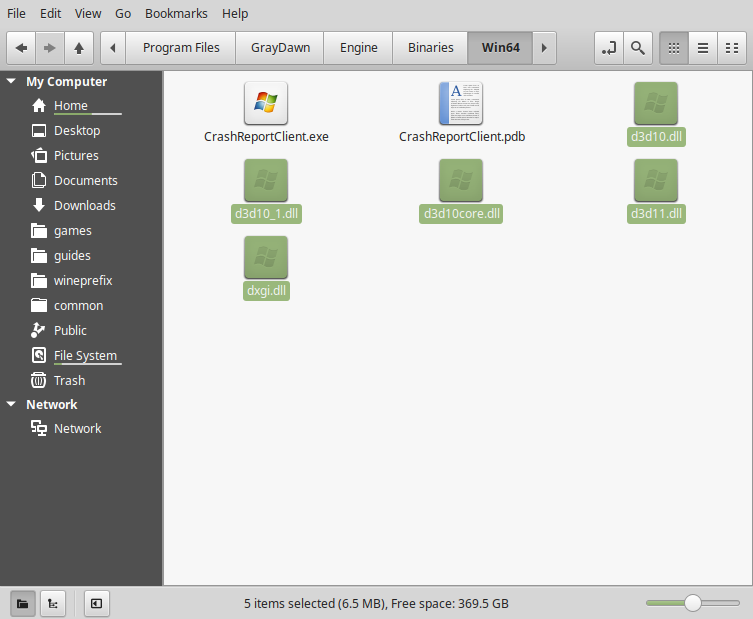Jump to the Program Files path segment
Screen dimensions: 753x619
coord(181,48)
